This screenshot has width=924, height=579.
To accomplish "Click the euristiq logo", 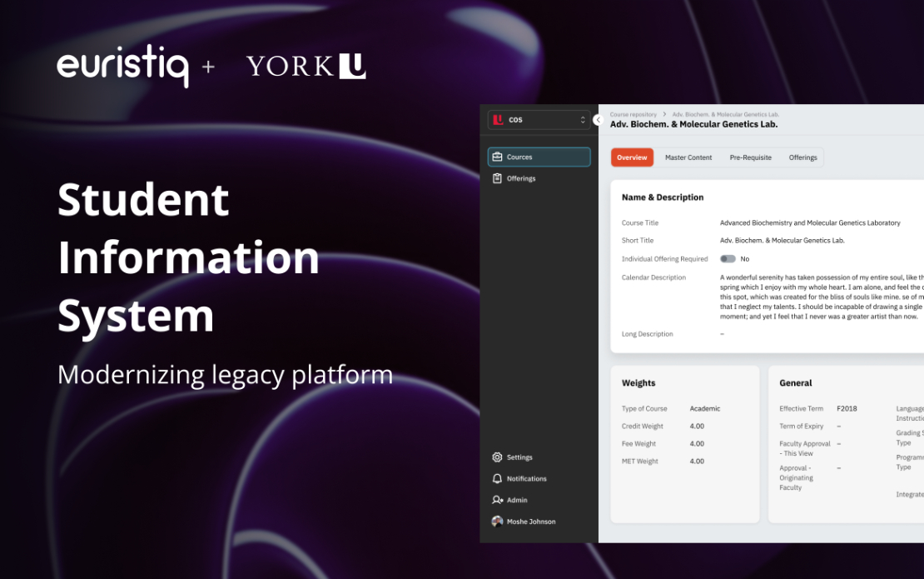I will 122,66.
